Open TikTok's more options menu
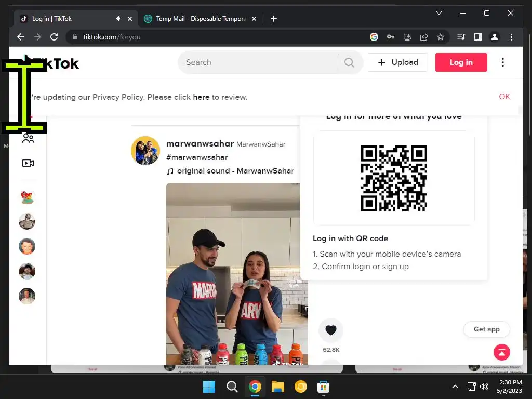The width and height of the screenshot is (532, 399). (x=503, y=62)
